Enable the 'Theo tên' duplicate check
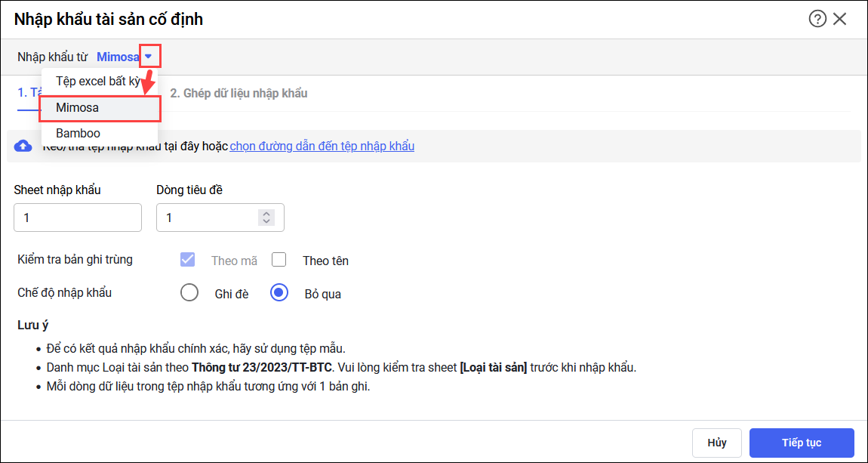868x463 pixels. click(279, 260)
